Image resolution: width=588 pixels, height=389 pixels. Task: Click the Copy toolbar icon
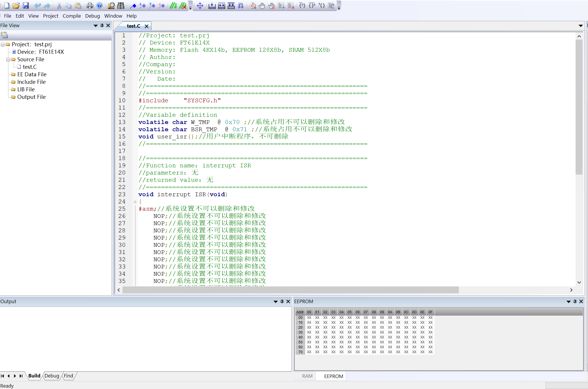pyautogui.click(x=68, y=5)
